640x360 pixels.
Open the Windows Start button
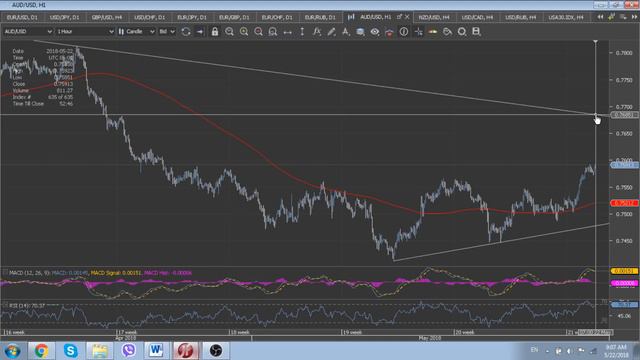click(12, 351)
